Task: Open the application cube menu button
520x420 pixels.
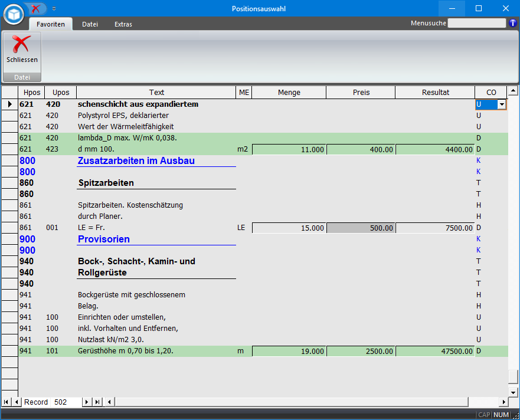Action: click(14, 14)
